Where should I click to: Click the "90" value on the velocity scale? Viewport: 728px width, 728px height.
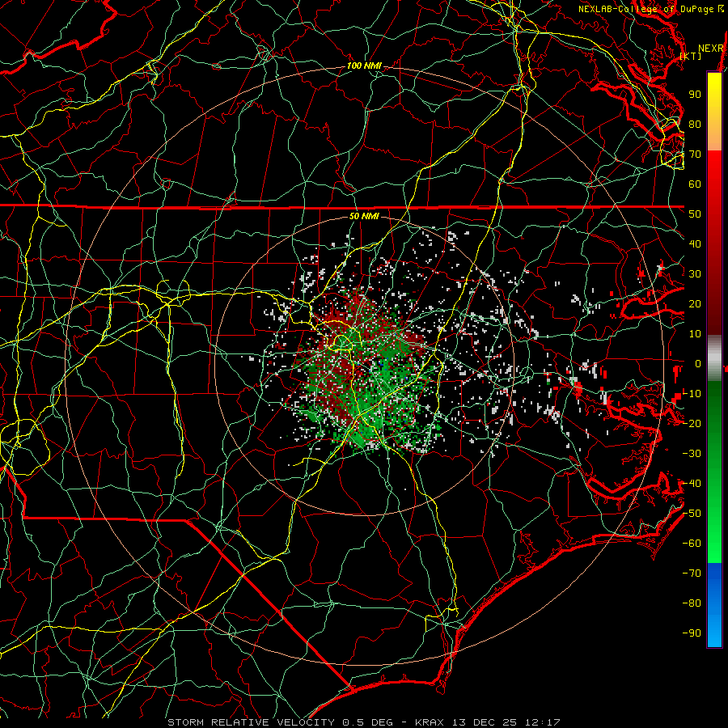pos(695,95)
